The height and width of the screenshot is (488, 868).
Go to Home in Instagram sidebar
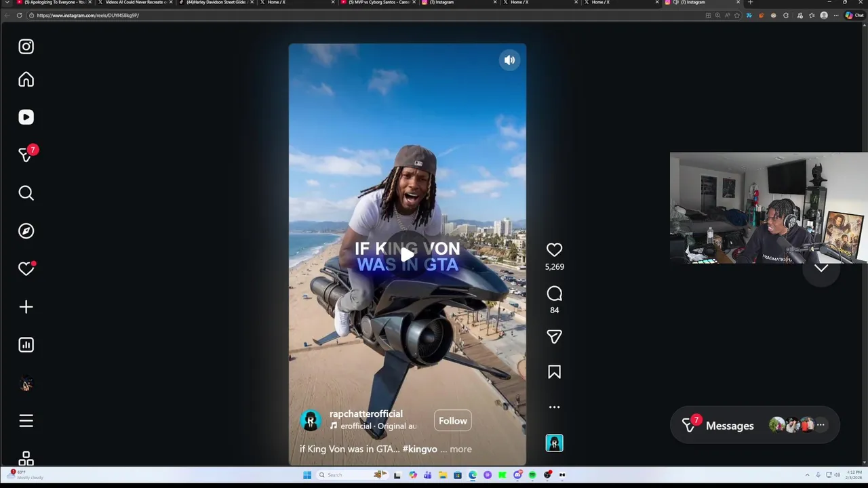click(26, 79)
